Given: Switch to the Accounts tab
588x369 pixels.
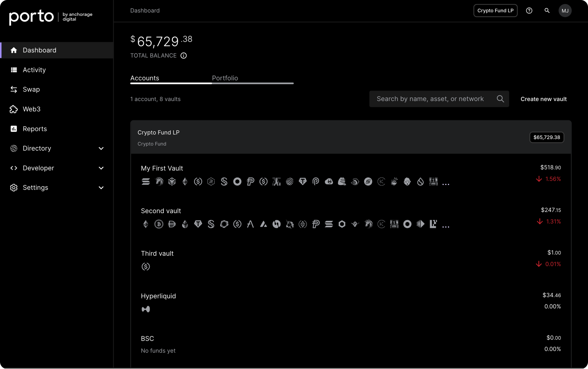Looking at the screenshot, I should (x=145, y=78).
